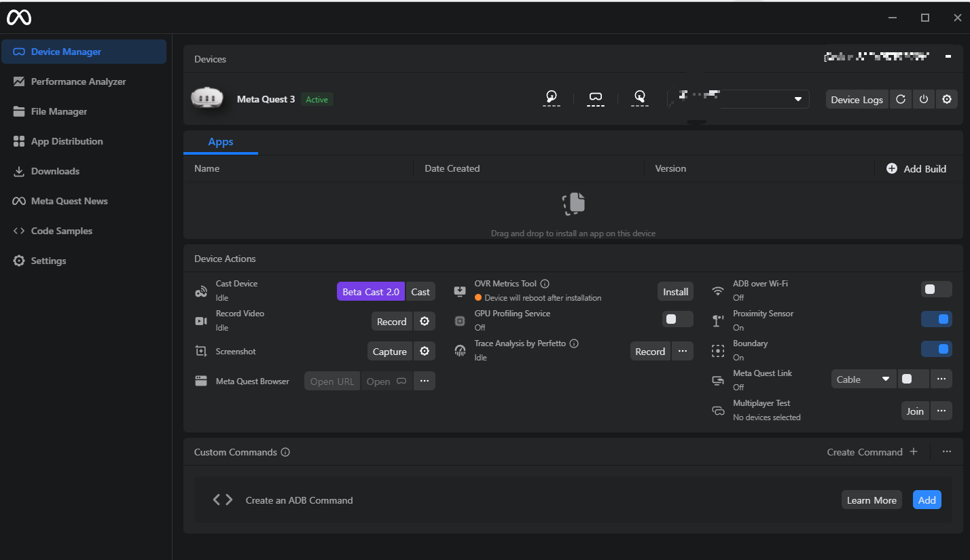Open Device Manager in sidebar
970x560 pixels.
click(84, 52)
